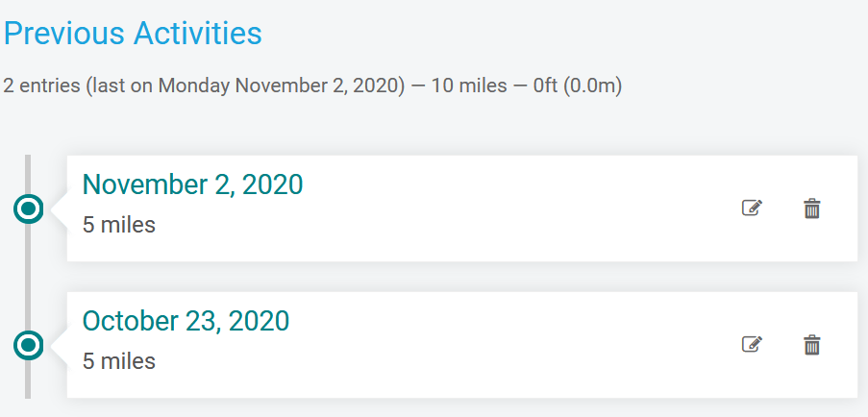Edit the November 2, 2020 activity
The width and height of the screenshot is (868, 417).
click(752, 208)
